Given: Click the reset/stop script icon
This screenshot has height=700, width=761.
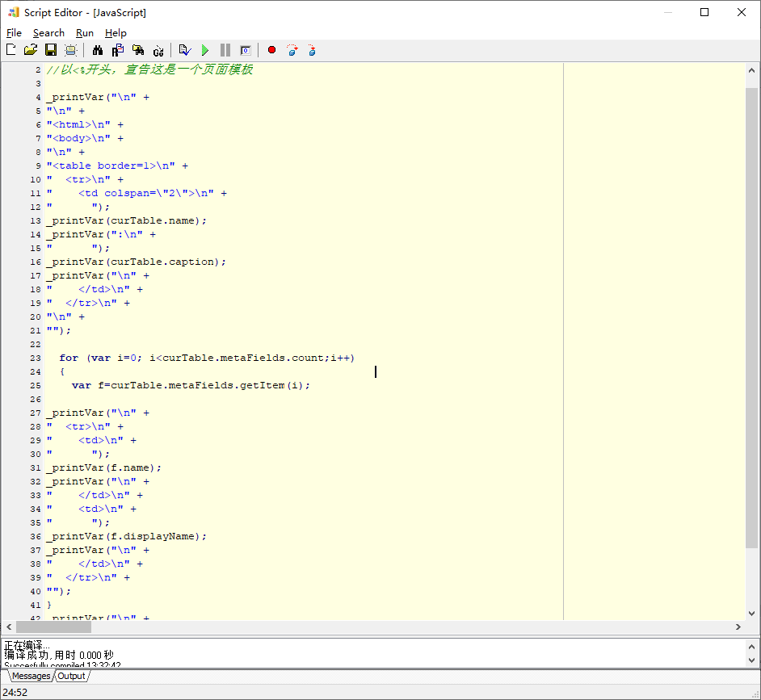Looking at the screenshot, I should (x=246, y=50).
